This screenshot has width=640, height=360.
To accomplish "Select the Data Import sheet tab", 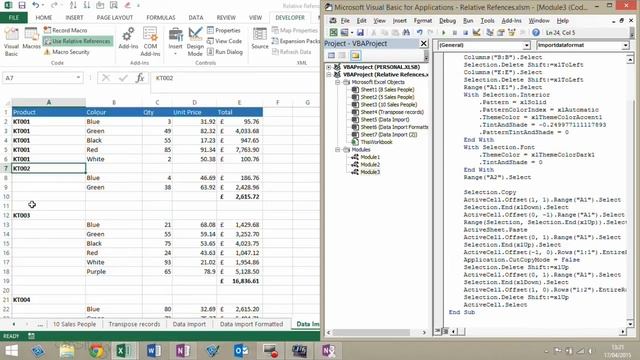I will (189, 324).
